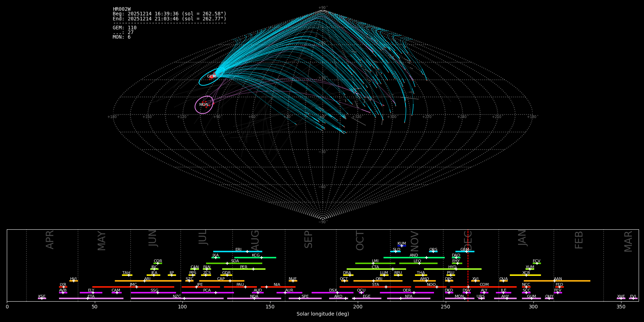Image resolution: width=644 pixels, height=322 pixels.
Task: Click the GEM radiant label on the sky map
Action: coord(211,77)
